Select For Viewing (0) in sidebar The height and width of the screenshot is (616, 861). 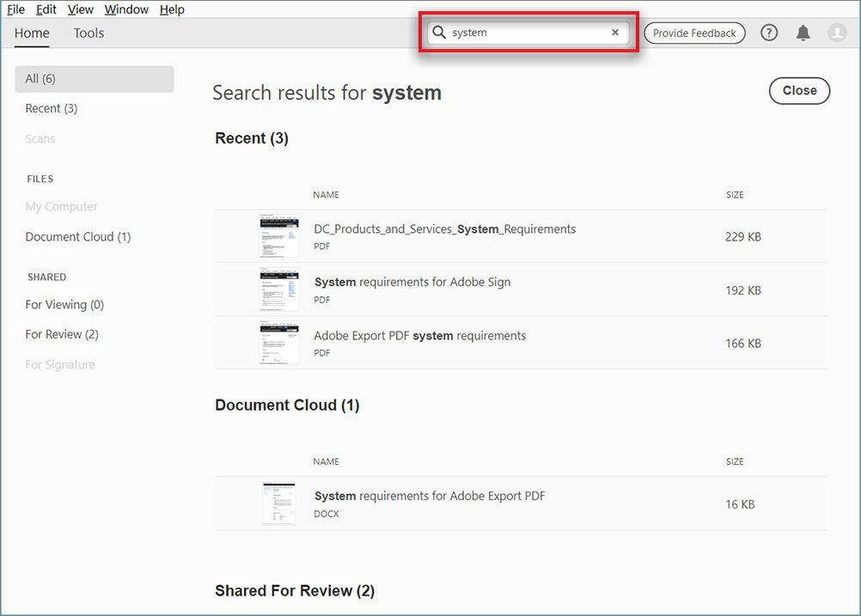pos(64,305)
